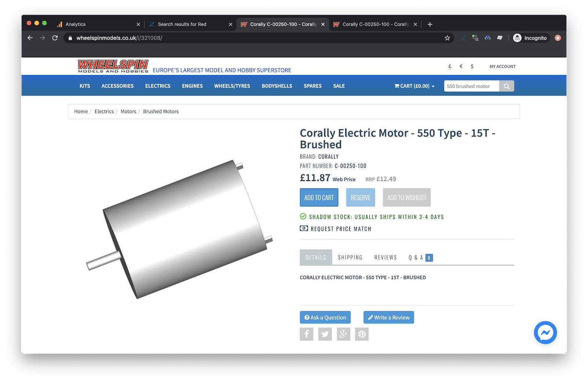Open the Messenger chat bubble
The image size is (588, 382).
point(545,332)
